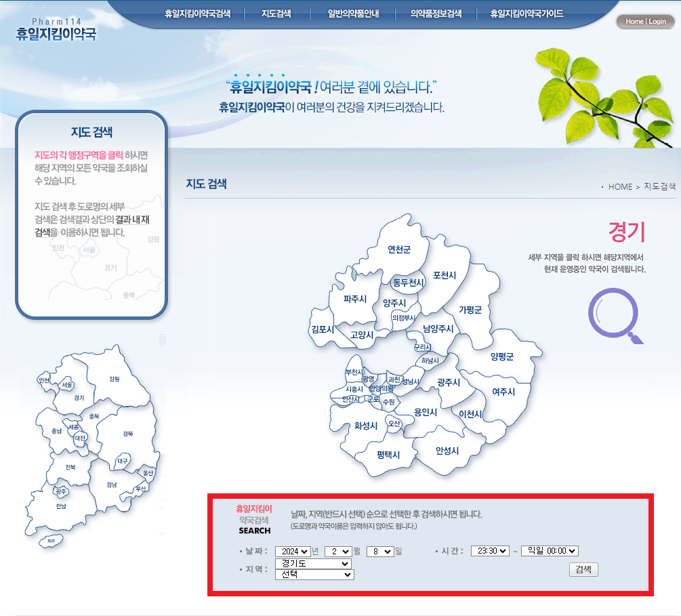Select 가평군 on the Gyeonggi map
Screen dimensions: 681x616
click(x=470, y=310)
